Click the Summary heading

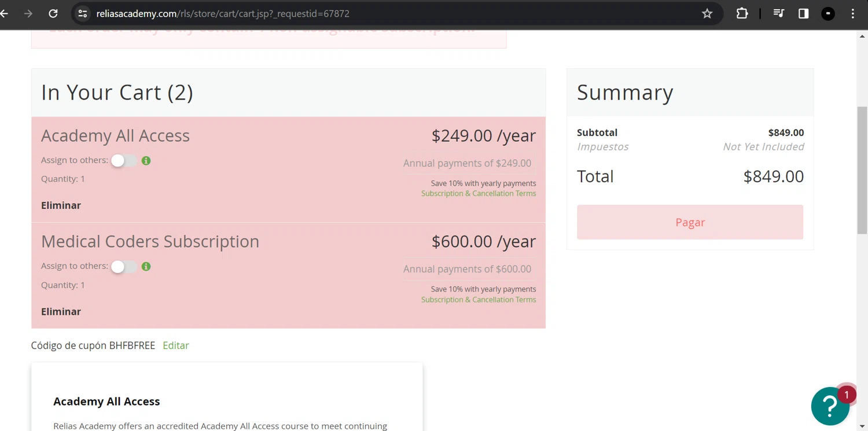click(x=625, y=93)
